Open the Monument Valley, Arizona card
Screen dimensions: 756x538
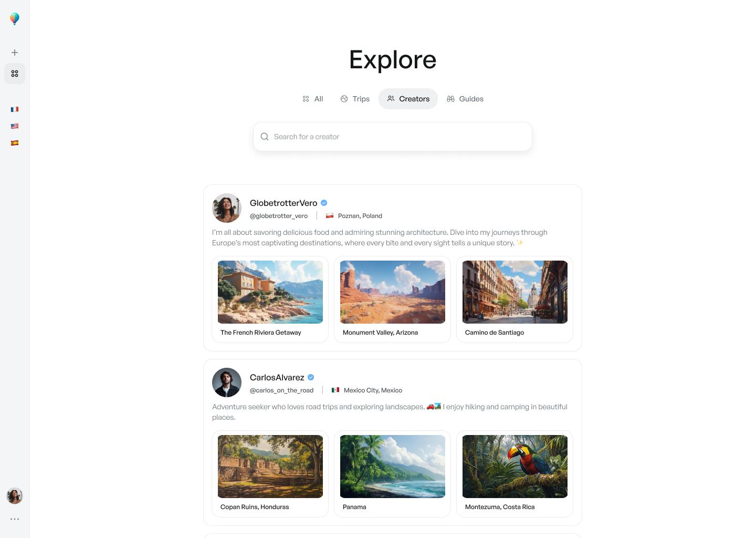(392, 299)
